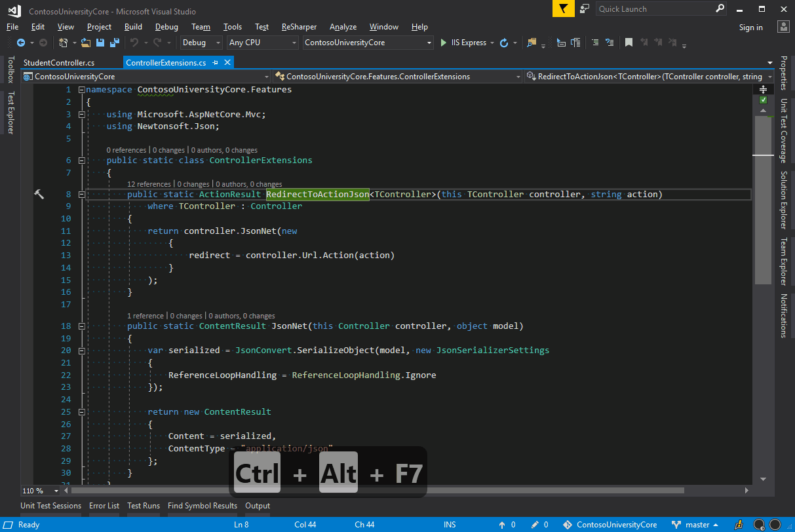
Task: Click the Redo arrow icon
Action: [x=157, y=43]
